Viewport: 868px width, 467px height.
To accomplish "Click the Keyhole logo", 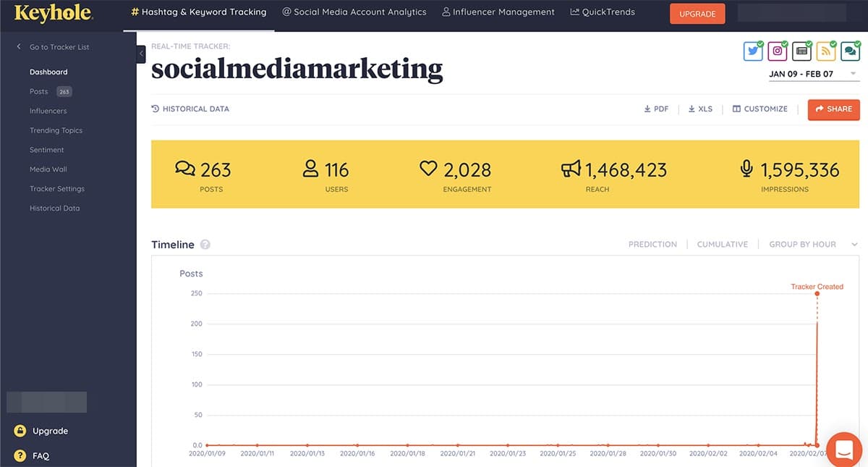I will click(54, 12).
